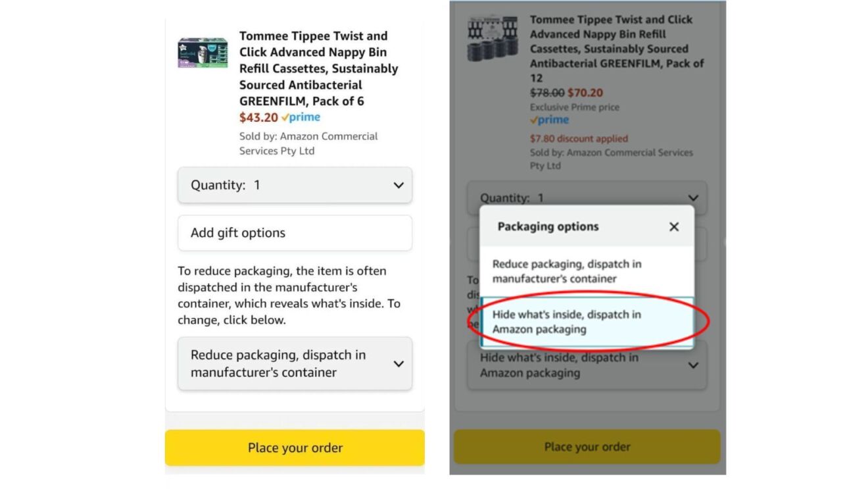The height and width of the screenshot is (489, 868).
Task: Open the Pack of 6 product thumbnail
Action: pos(203,53)
